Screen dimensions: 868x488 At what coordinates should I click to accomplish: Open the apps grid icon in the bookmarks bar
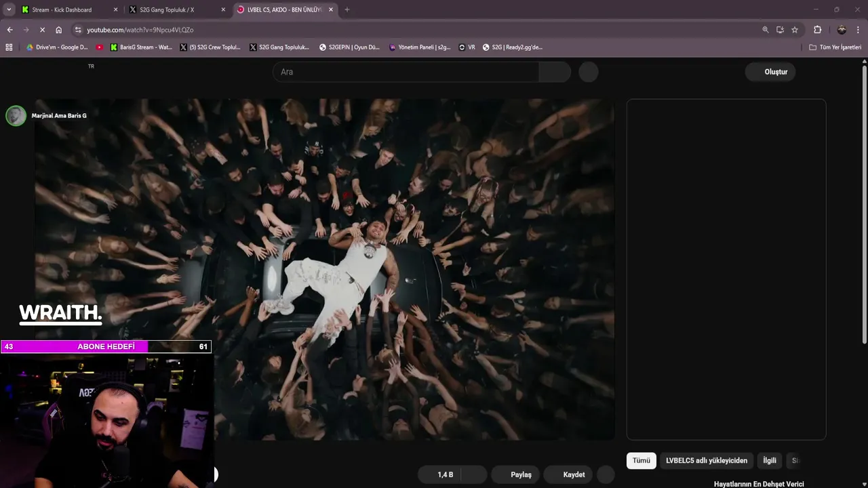pos(9,47)
